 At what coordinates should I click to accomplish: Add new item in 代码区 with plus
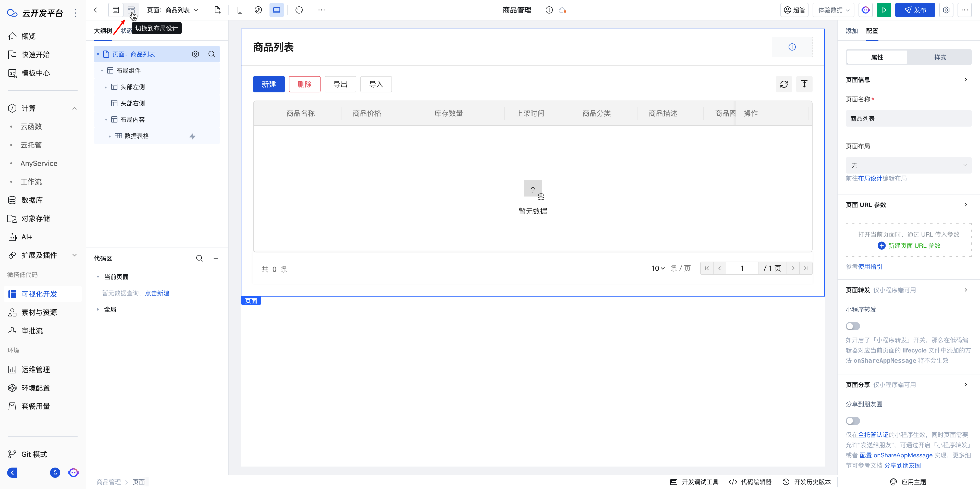point(216,258)
